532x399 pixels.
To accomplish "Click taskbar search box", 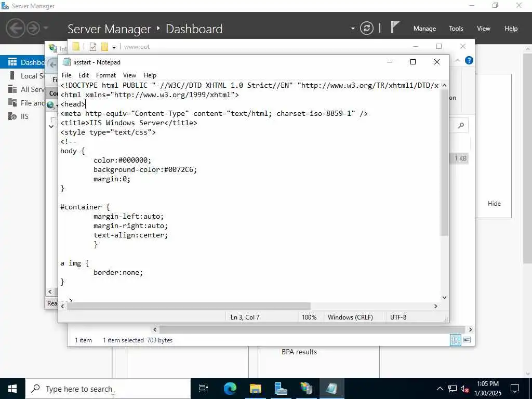I will 108,389.
